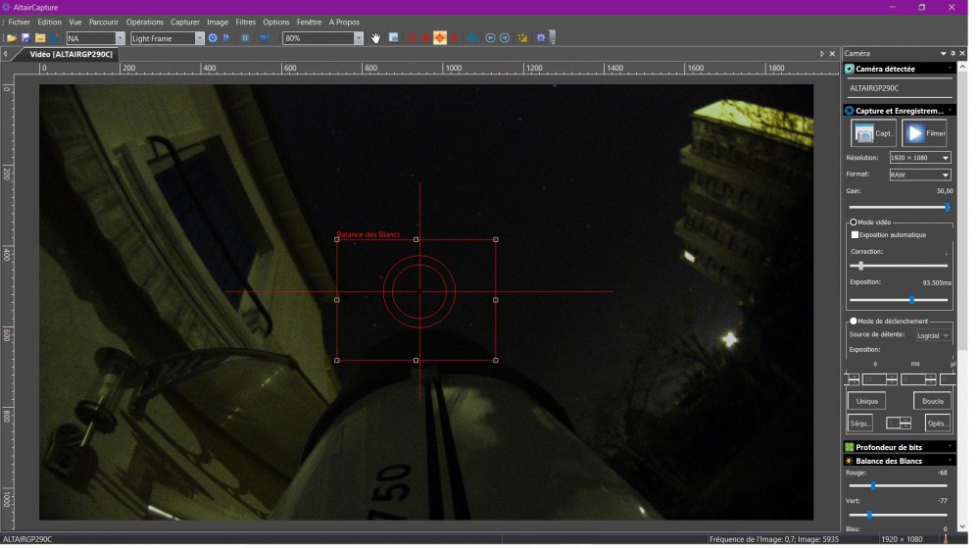This screenshot has width=980, height=548.
Task: Click the right circular arrow icon
Action: tap(505, 38)
